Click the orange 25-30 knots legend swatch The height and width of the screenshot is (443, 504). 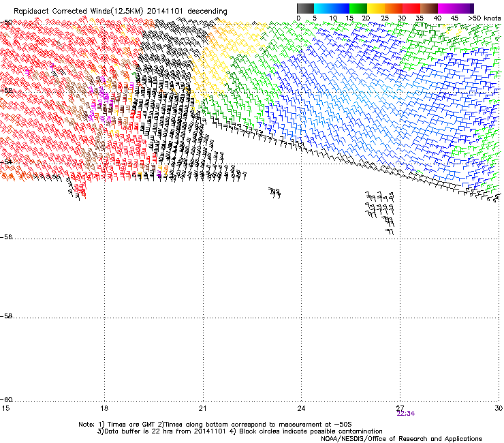point(394,8)
